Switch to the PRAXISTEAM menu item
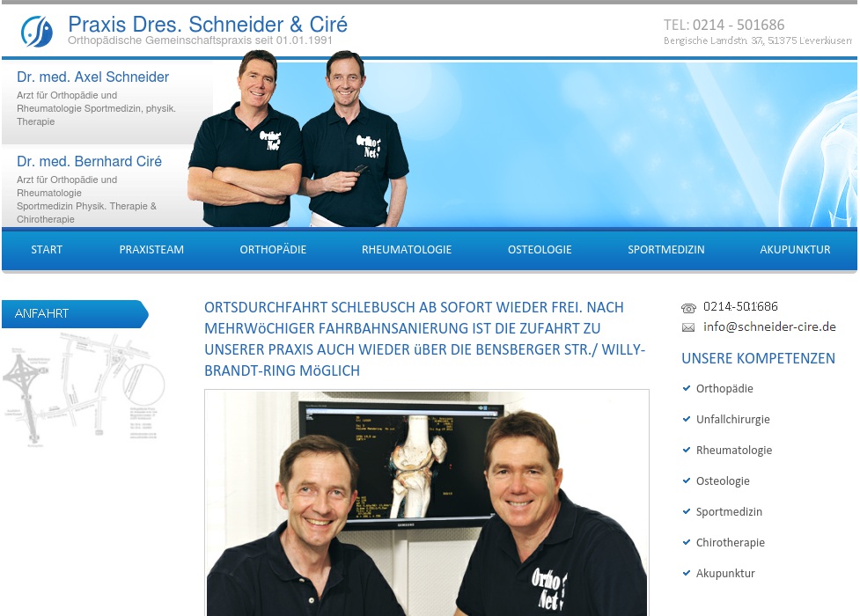 click(151, 250)
